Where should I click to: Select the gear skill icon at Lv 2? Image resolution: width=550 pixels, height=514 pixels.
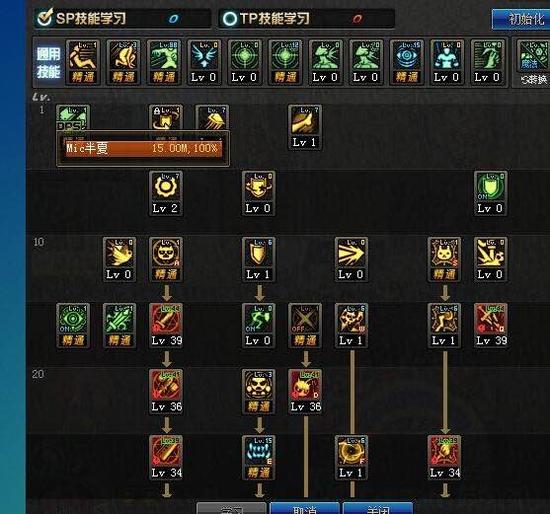(x=166, y=193)
